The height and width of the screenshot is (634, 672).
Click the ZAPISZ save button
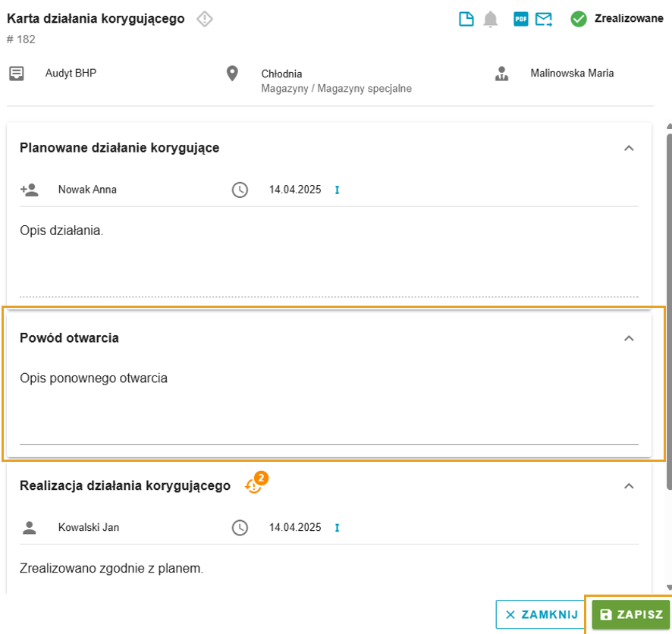point(631,614)
